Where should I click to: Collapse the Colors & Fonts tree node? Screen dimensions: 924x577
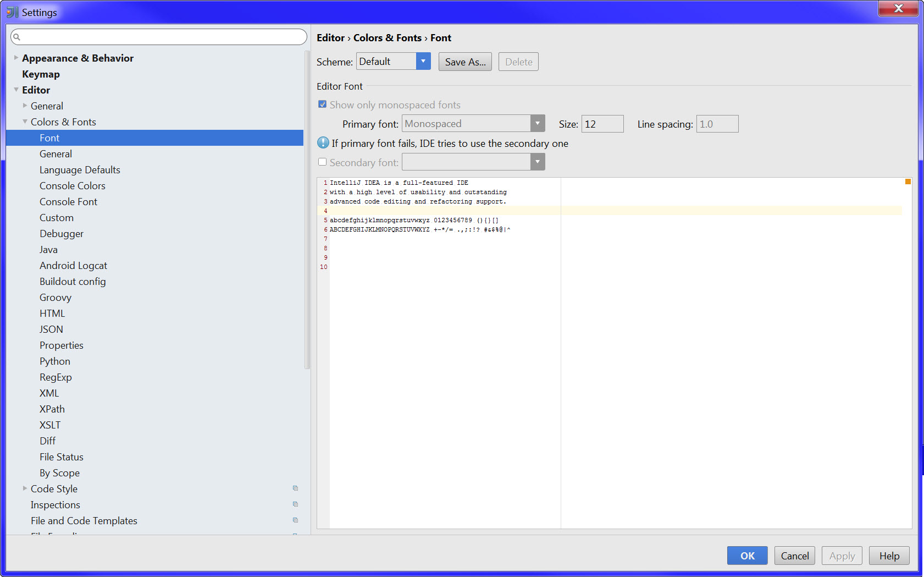point(25,122)
